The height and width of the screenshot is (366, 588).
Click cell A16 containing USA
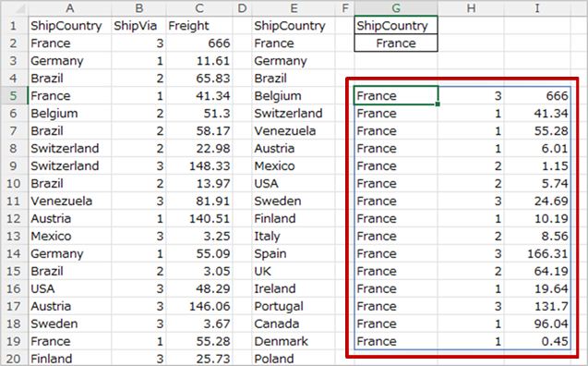tap(70, 288)
